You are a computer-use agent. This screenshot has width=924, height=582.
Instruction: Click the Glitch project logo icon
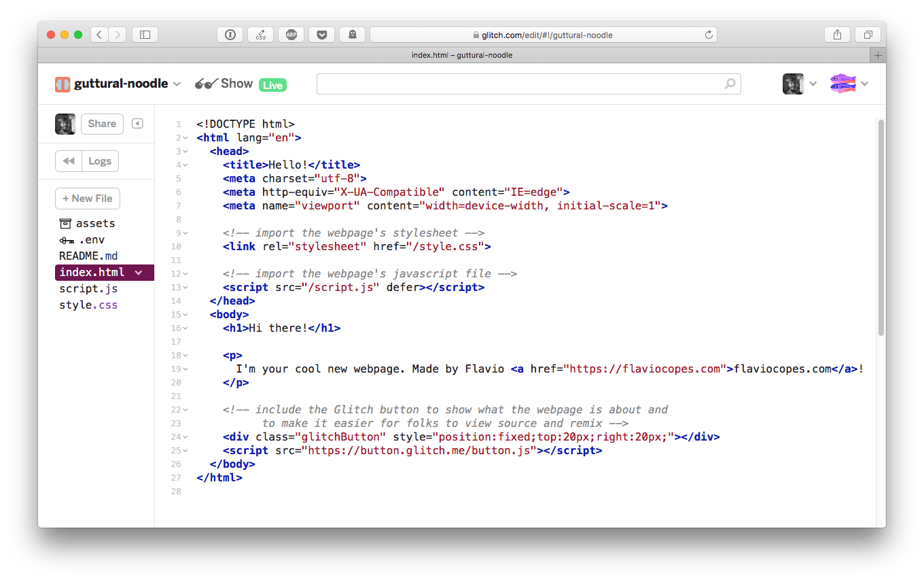pos(63,84)
